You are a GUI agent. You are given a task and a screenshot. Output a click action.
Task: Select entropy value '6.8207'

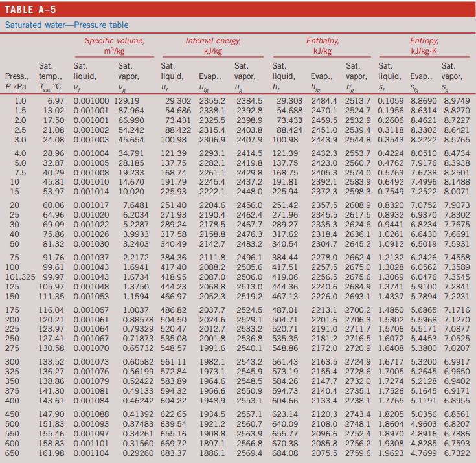457,424
